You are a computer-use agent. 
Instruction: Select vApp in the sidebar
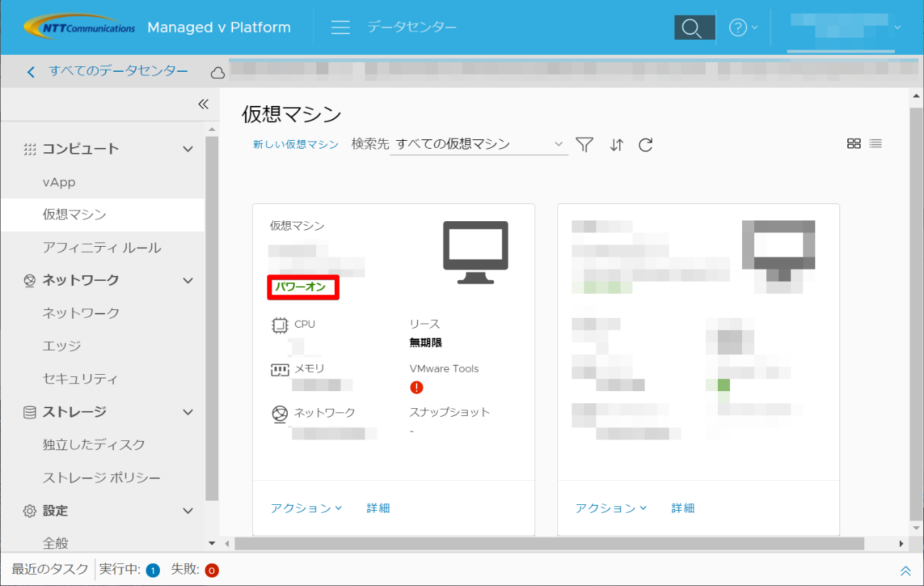(x=59, y=182)
